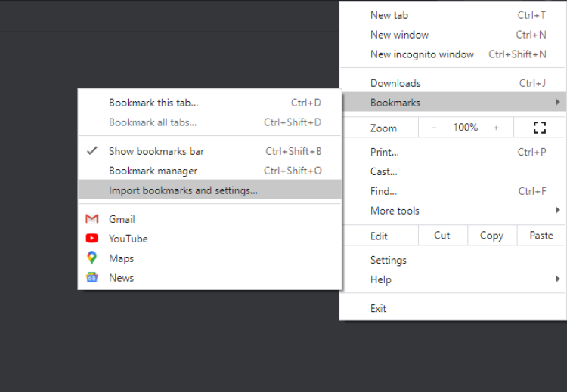This screenshot has width=567, height=392.
Task: Toggle Show bookmarks bar checkmark
Action: [92, 151]
